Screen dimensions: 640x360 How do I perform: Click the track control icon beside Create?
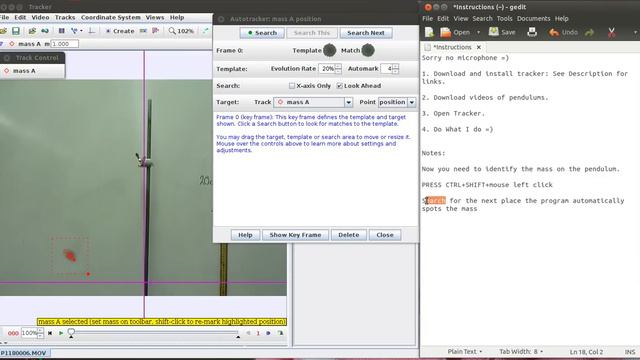143,31
